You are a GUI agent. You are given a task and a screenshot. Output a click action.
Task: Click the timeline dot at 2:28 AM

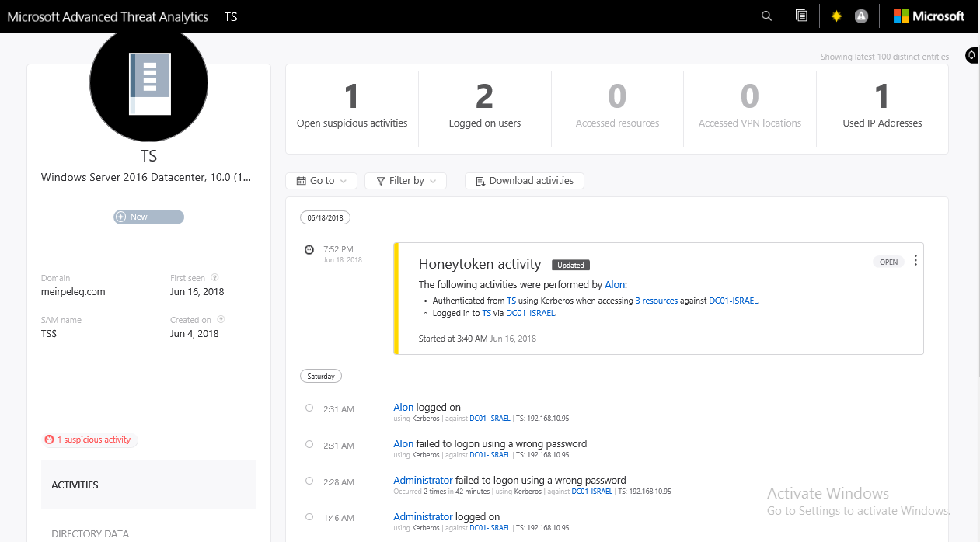309,481
